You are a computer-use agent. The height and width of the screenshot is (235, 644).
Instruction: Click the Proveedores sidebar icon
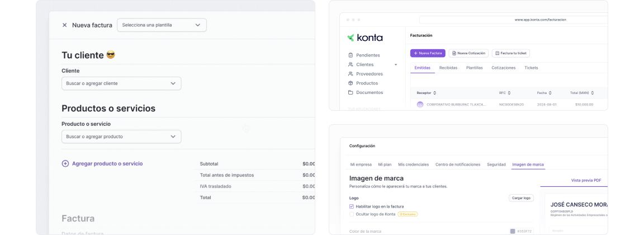(351, 74)
